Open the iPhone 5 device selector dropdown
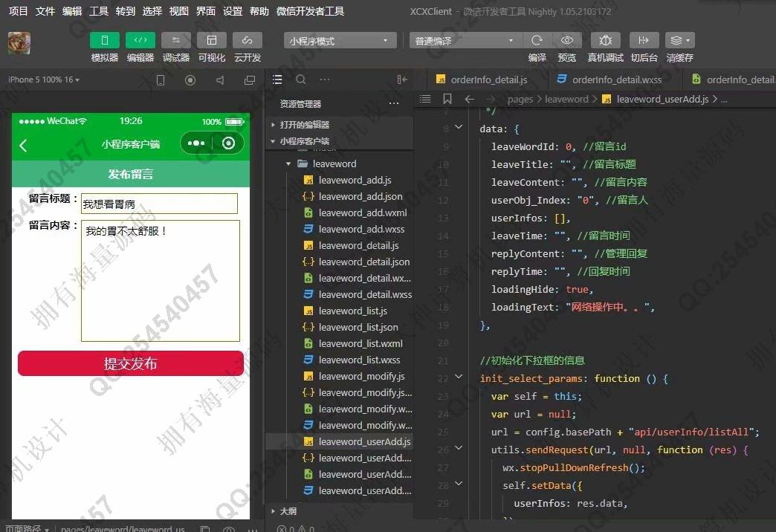 point(44,80)
